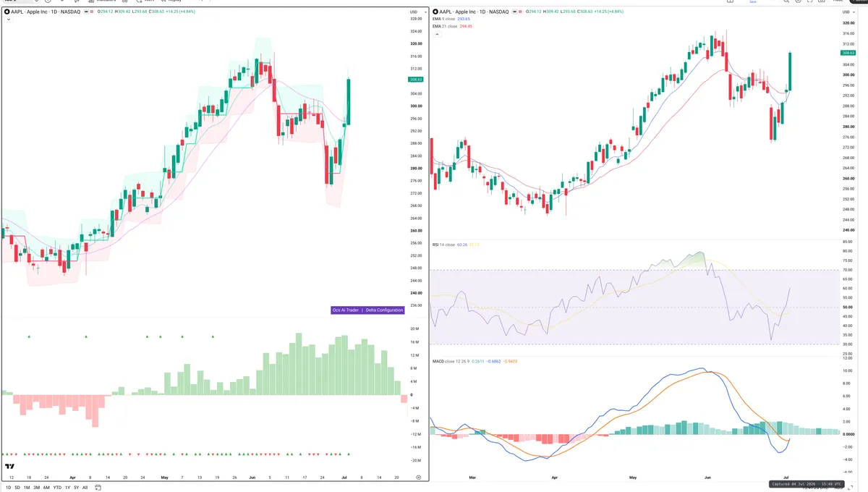Click the second tiny icon after right NASDAQ title
The image size is (868, 492).
click(x=520, y=12)
